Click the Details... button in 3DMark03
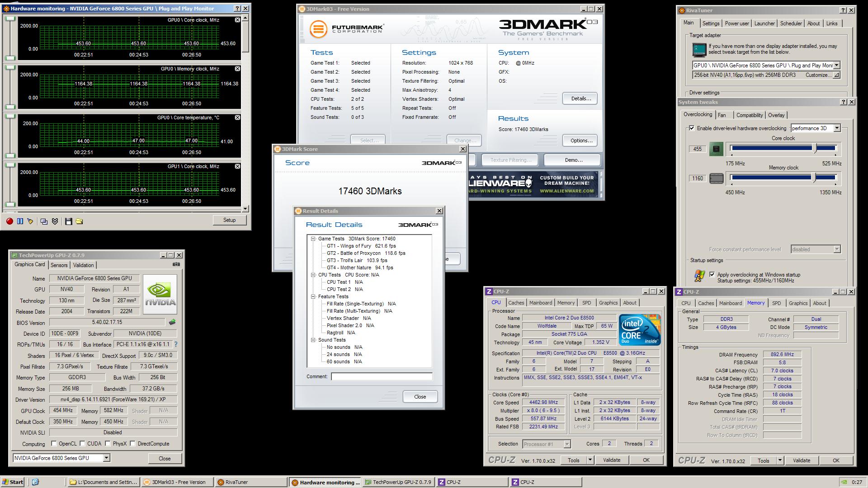868x488 pixels. 581,99
